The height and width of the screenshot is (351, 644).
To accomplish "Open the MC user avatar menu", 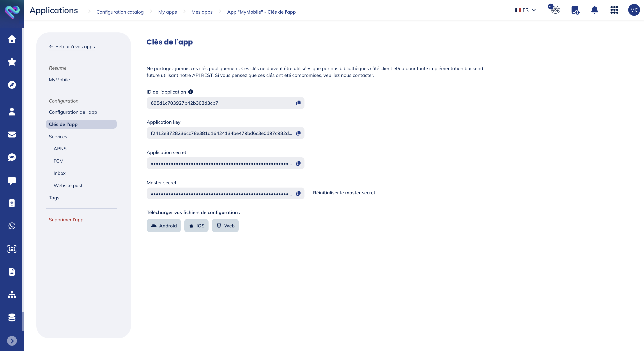I will coord(634,10).
